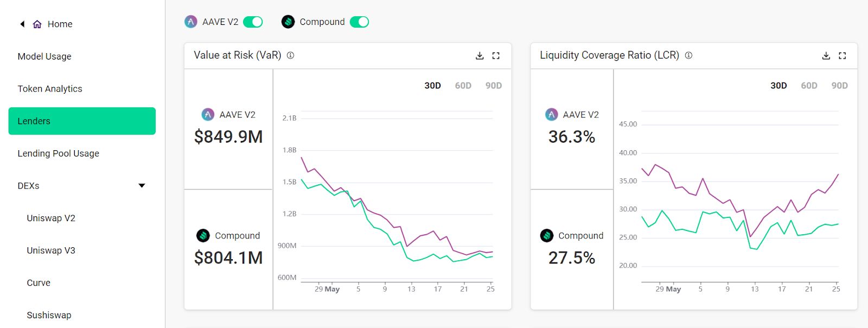Viewport: 868px width, 328px height.
Task: Go to Token Analytics page
Action: [x=50, y=89]
